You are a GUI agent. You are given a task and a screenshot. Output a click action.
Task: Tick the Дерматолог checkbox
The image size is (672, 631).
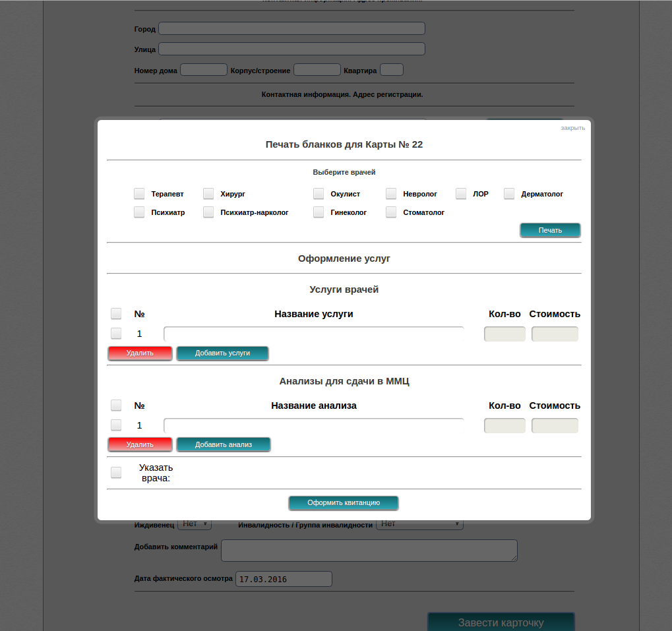[x=509, y=194]
